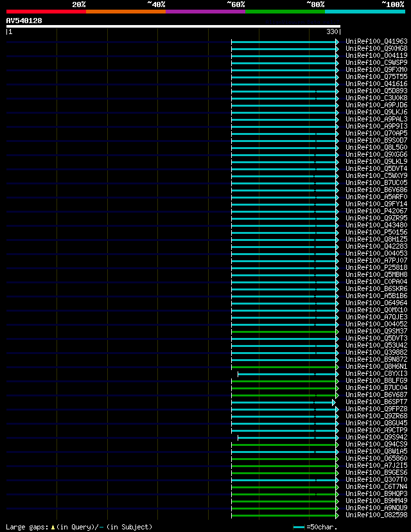This screenshot has width=411, height=532.
Task: Open hit UniRef100_B6V686
Action: pos(376,190)
